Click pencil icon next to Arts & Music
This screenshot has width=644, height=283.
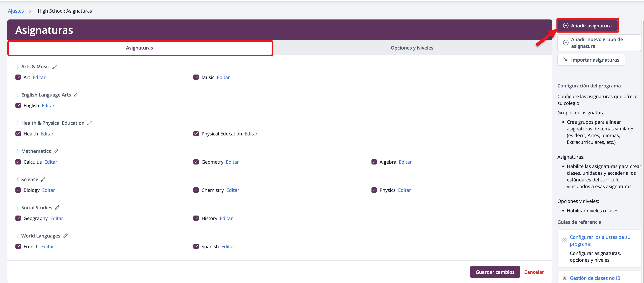(55, 67)
